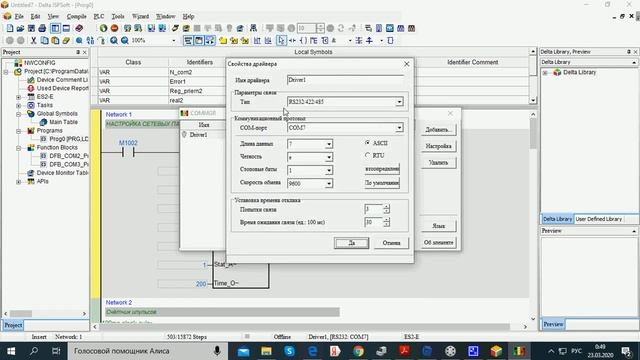Click the Print toolbar icon
Screen dimensions: 640x360
coord(42,28)
